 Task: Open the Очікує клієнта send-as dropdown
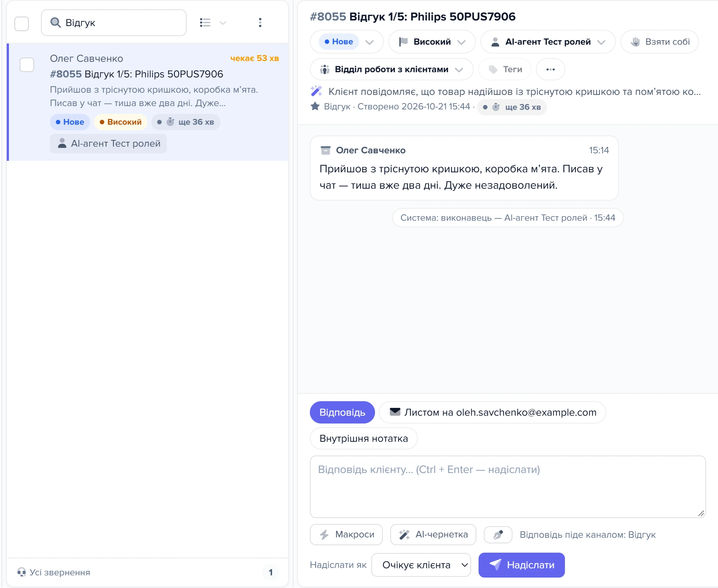(421, 565)
